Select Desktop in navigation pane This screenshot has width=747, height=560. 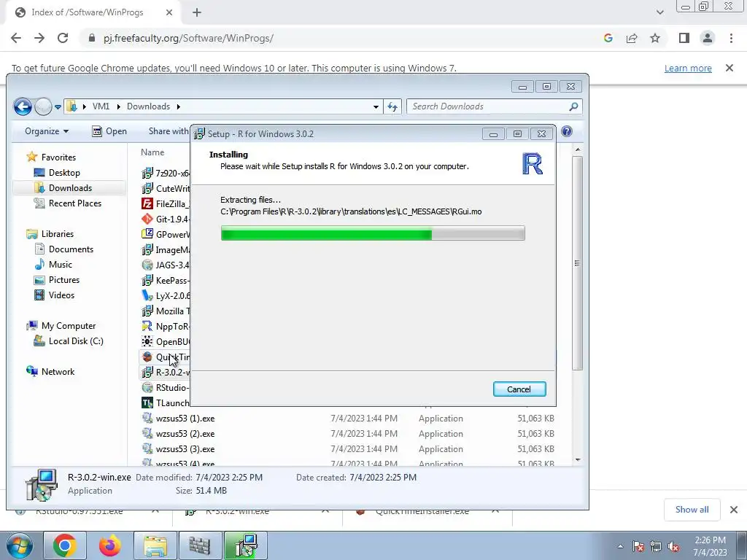64,172
